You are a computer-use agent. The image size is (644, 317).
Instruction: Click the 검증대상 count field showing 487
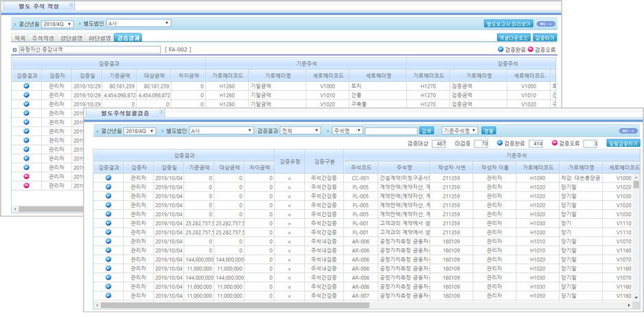coord(439,143)
